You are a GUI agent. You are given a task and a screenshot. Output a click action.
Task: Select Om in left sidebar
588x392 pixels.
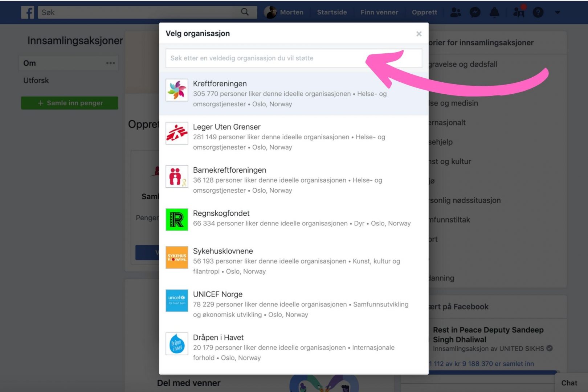[x=68, y=63]
